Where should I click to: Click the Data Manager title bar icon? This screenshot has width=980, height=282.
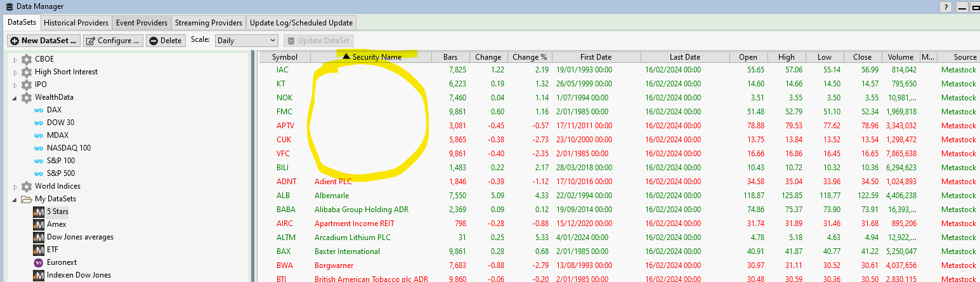tap(9, 6)
